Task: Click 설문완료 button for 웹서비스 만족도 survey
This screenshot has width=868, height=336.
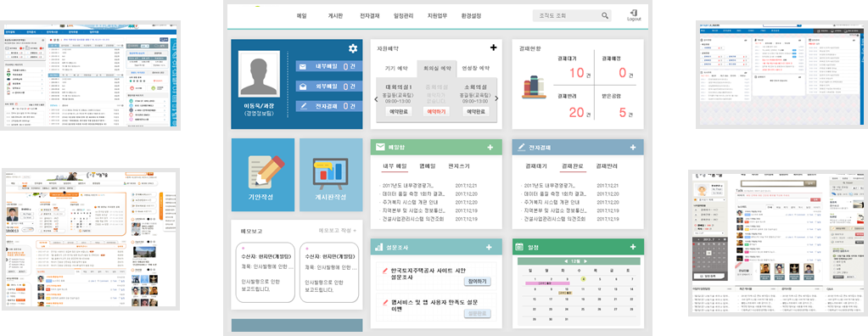Action: [477, 314]
